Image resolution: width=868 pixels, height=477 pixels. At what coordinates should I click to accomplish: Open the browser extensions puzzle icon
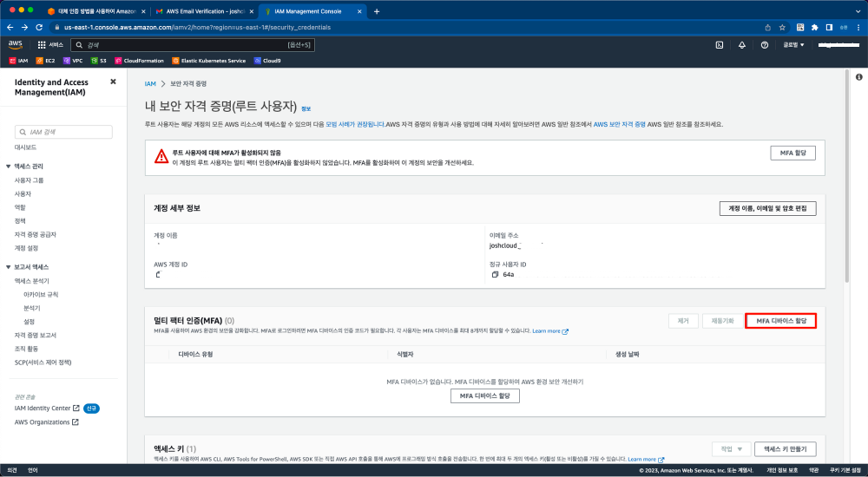815,27
